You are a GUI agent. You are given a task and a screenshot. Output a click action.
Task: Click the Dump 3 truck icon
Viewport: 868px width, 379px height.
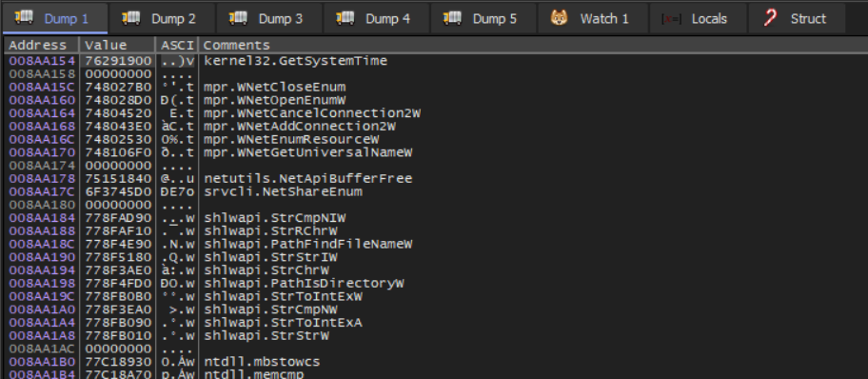[x=239, y=18]
